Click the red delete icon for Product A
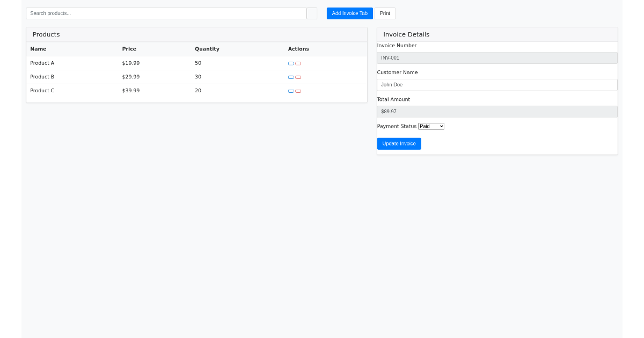This screenshot has width=644, height=338. click(298, 63)
